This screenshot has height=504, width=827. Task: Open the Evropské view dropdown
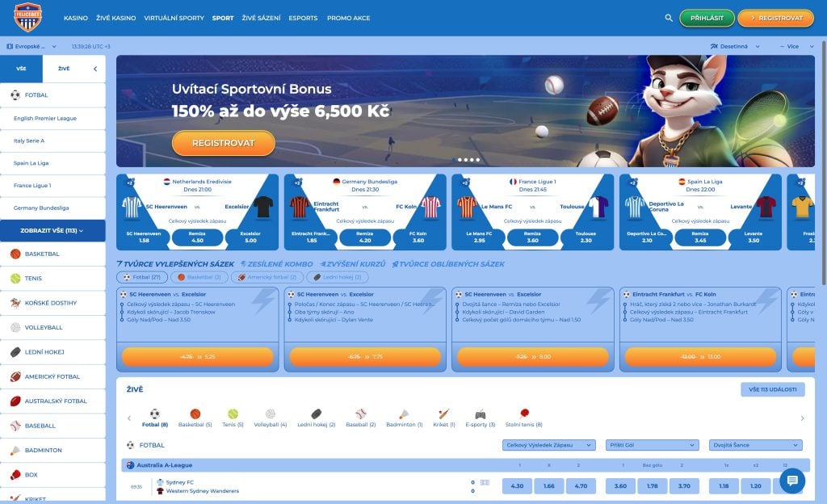31,46
